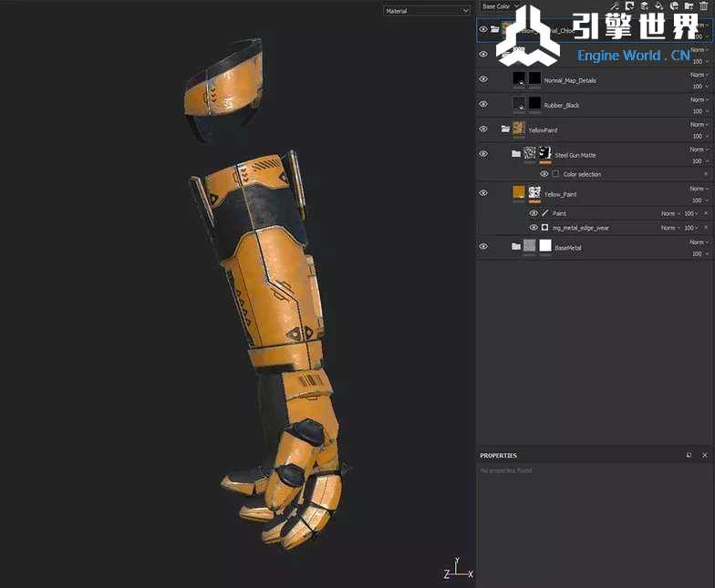Open the Base Color channel dropdown
This screenshot has height=588, width=715.
501,6
